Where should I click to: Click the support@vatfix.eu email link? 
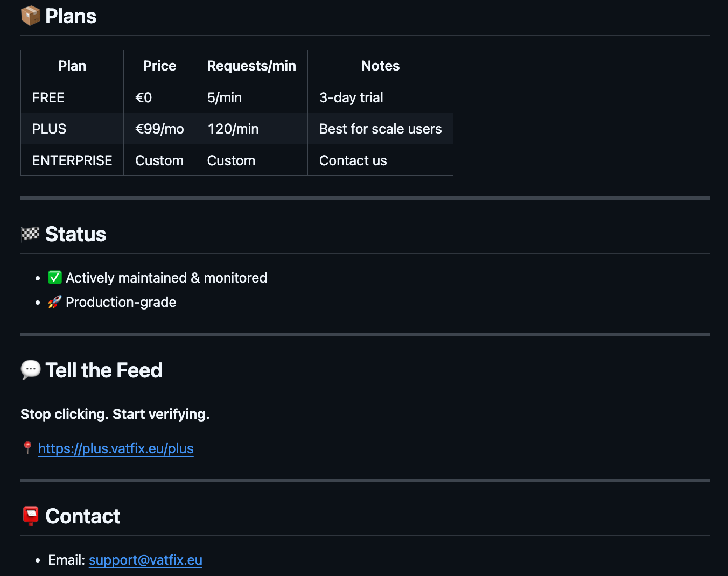(145, 560)
